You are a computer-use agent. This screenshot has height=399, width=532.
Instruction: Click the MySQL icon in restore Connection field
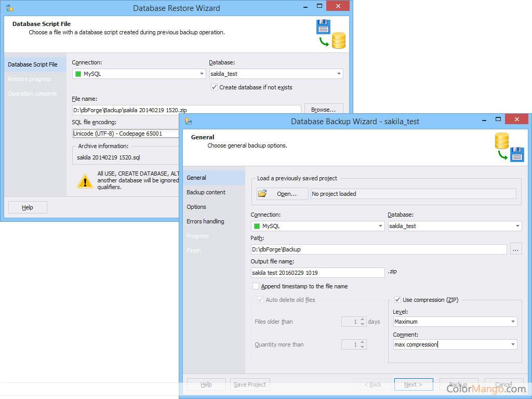[x=78, y=74]
